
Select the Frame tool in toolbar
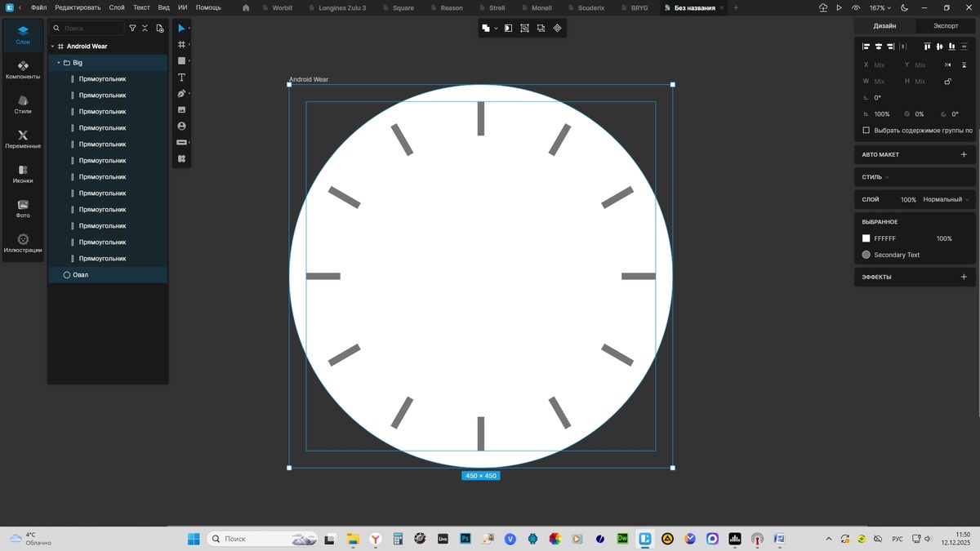click(181, 45)
